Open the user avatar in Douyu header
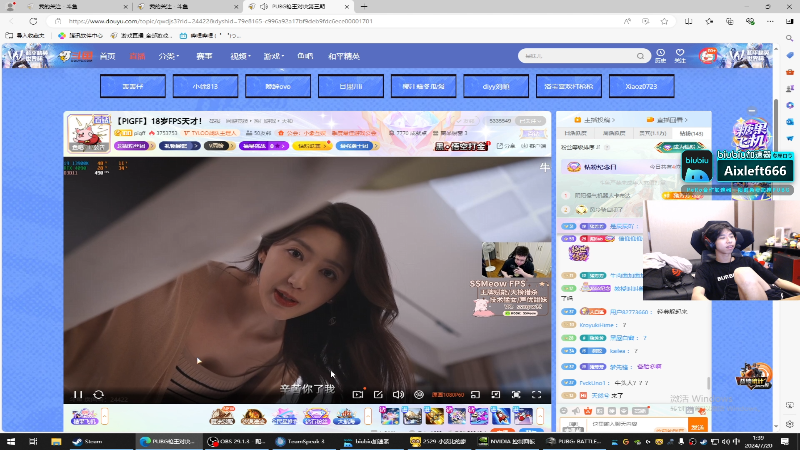 tap(707, 56)
